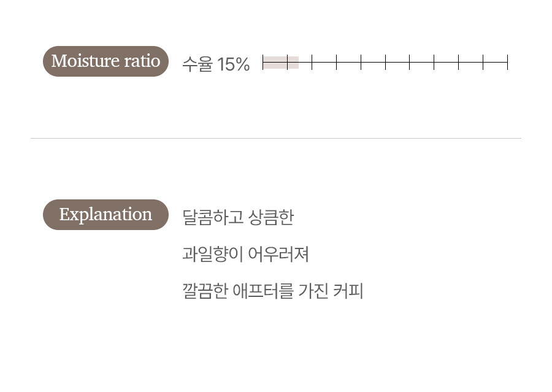Click the second tick mark on the moisture scale
552x392 pixels.
click(287, 63)
